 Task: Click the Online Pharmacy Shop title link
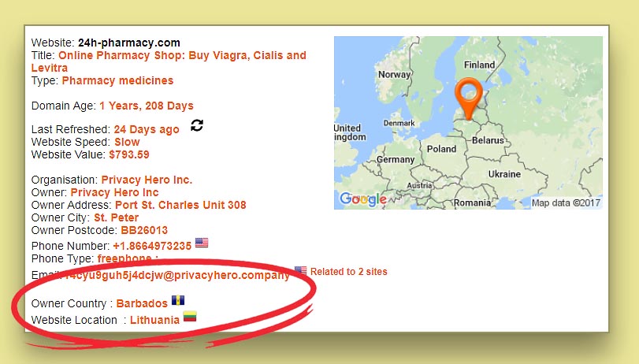coord(169,61)
